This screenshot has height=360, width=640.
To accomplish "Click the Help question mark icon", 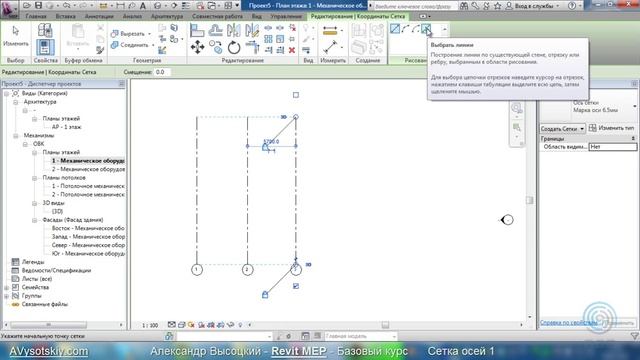I will pyautogui.click(x=572, y=6).
